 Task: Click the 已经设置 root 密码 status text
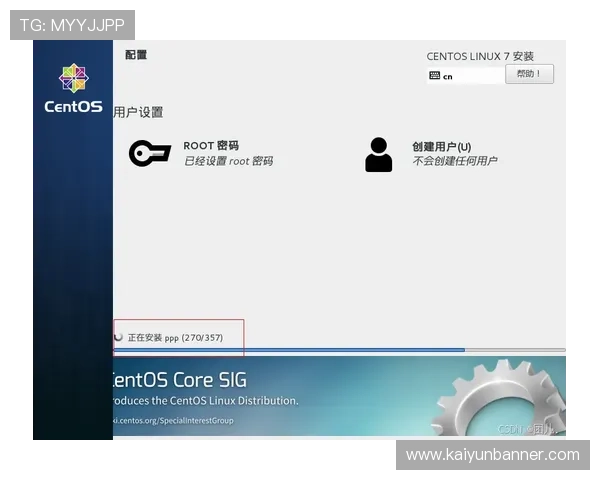(x=228, y=161)
